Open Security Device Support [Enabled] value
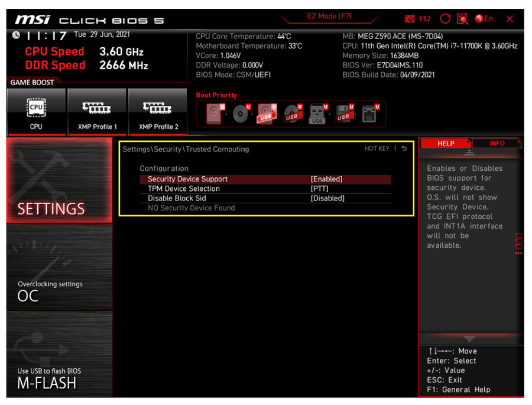This screenshot has width=532, height=405. tap(326, 179)
